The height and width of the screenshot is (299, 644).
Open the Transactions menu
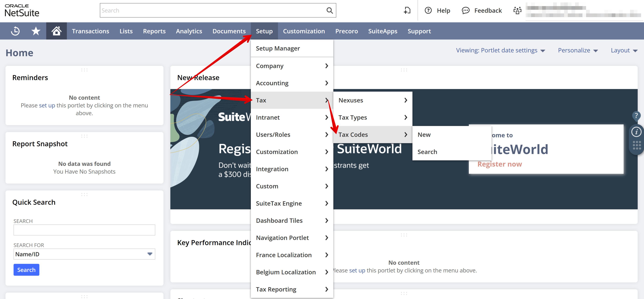coord(91,31)
